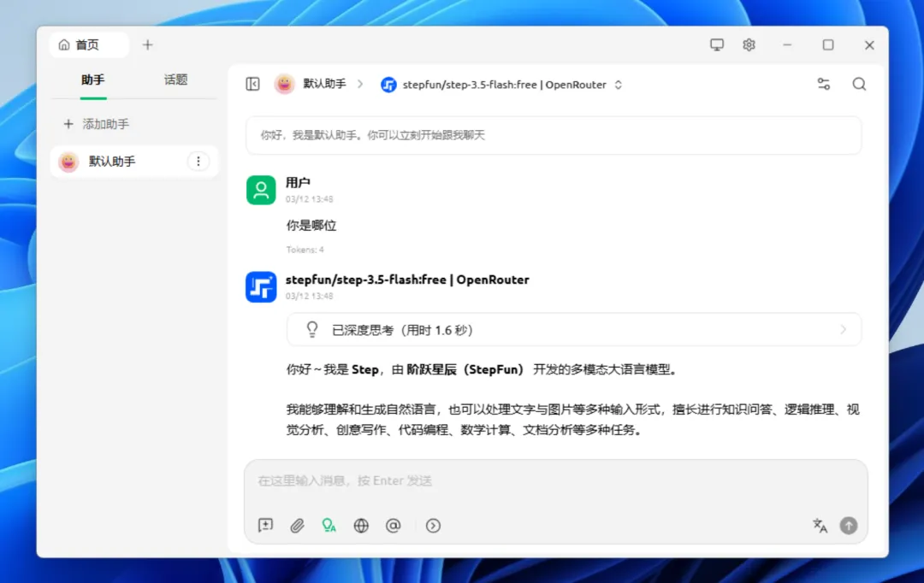Minimize the application window
924x583 pixels.
click(x=787, y=44)
